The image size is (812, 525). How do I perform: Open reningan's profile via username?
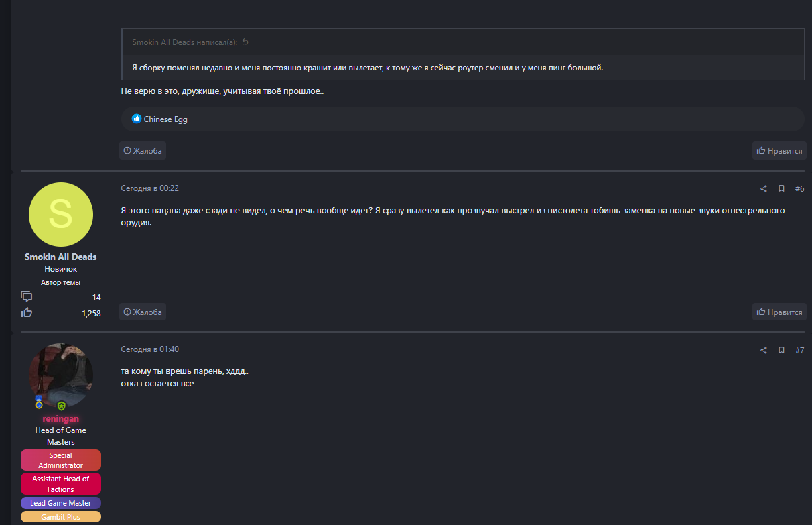[x=60, y=419]
